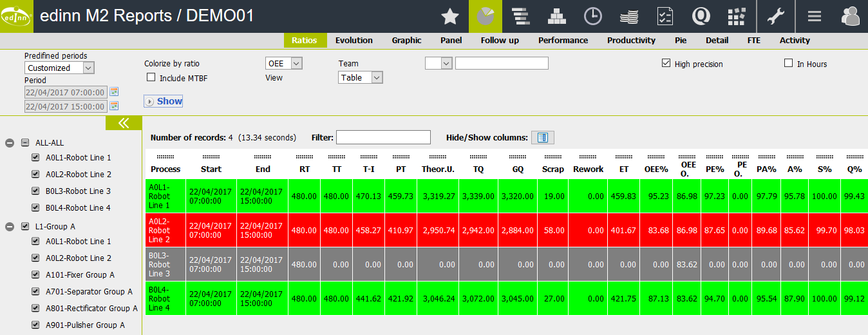Open the stacked blocks icon
Image resolution: width=868 pixels, height=335 pixels.
[x=556, y=16]
